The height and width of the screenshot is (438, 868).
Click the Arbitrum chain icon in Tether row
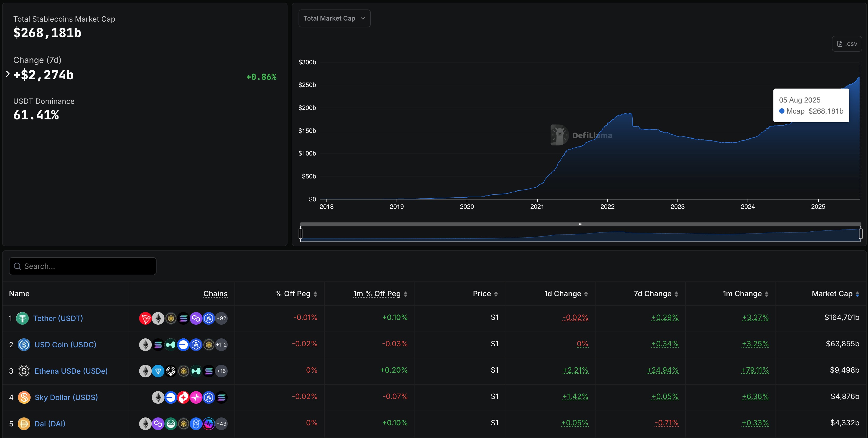click(x=209, y=318)
